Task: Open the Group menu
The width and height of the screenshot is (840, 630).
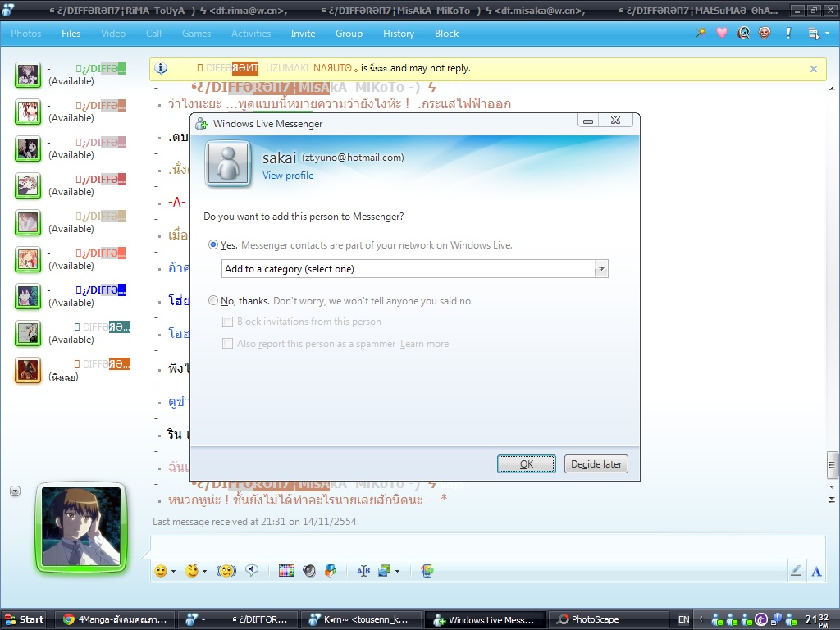Action: [x=349, y=33]
